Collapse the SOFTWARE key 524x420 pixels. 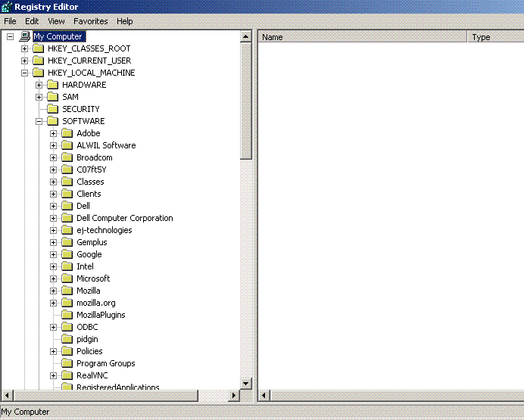pos(39,121)
